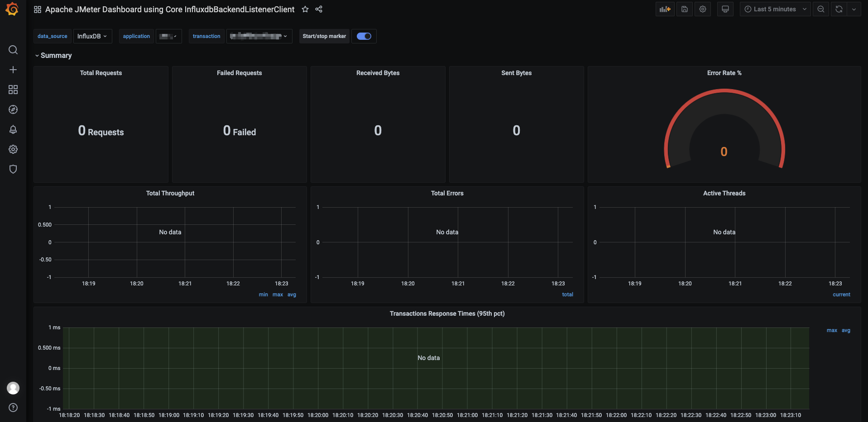The image size is (868, 422).
Task: Open the Alerting bell icon
Action: (13, 129)
